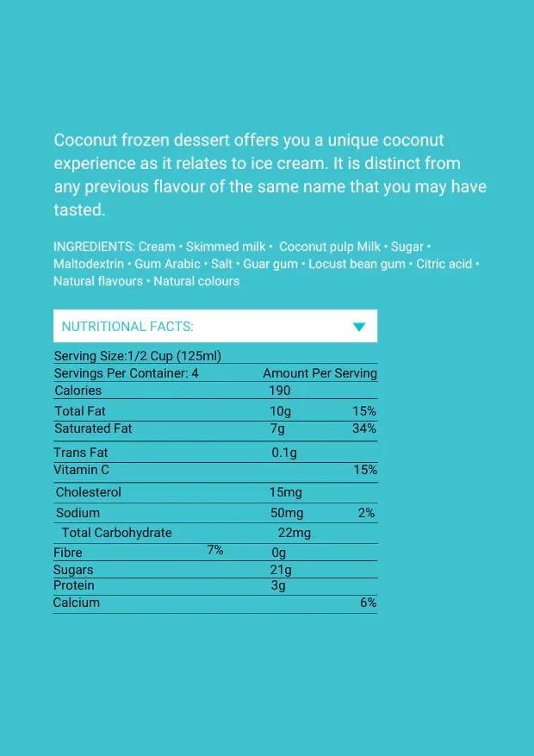Click the Sugars 21g value
Screen dimensions: 534x756
tap(281, 570)
